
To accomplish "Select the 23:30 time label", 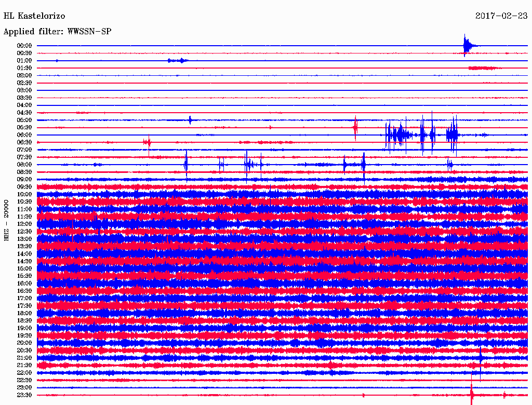I will (x=24, y=395).
